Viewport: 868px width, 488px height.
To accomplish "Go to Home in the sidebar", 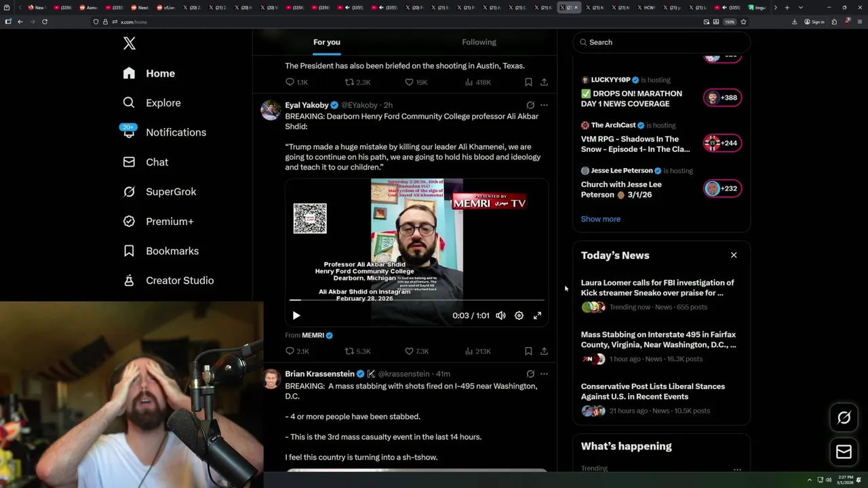I will 149,73.
